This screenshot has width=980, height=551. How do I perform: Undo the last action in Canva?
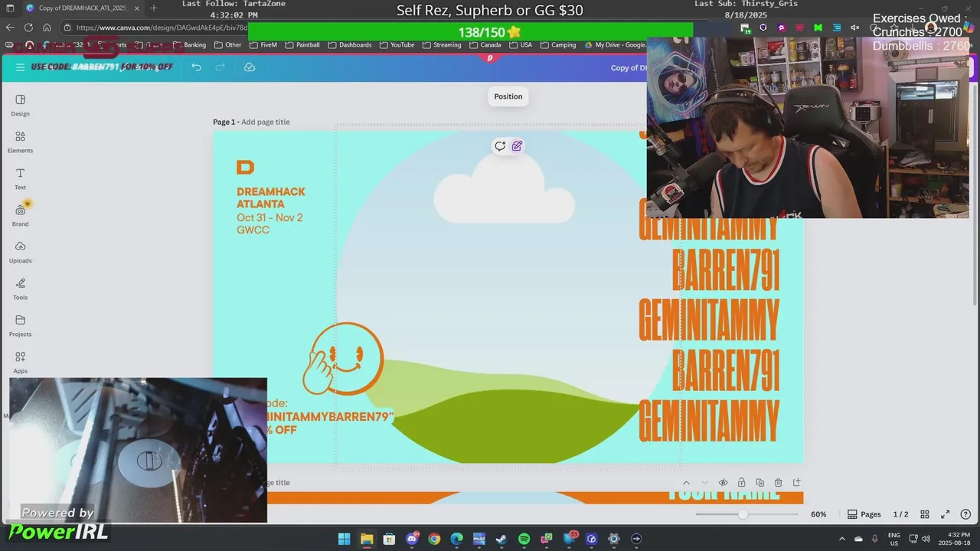(197, 67)
